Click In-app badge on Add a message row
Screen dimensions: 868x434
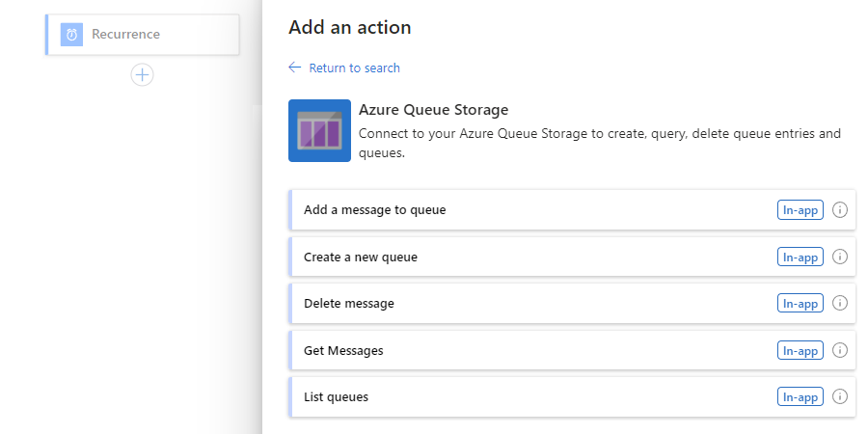(800, 210)
